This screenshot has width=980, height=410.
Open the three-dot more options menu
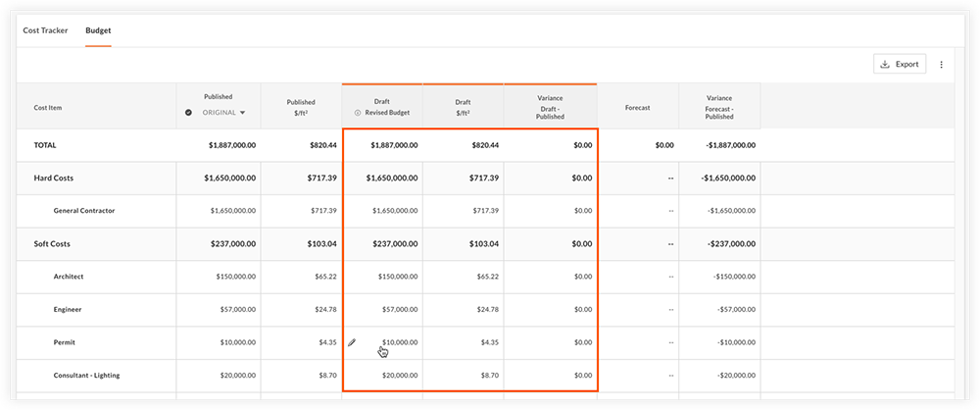(x=942, y=65)
